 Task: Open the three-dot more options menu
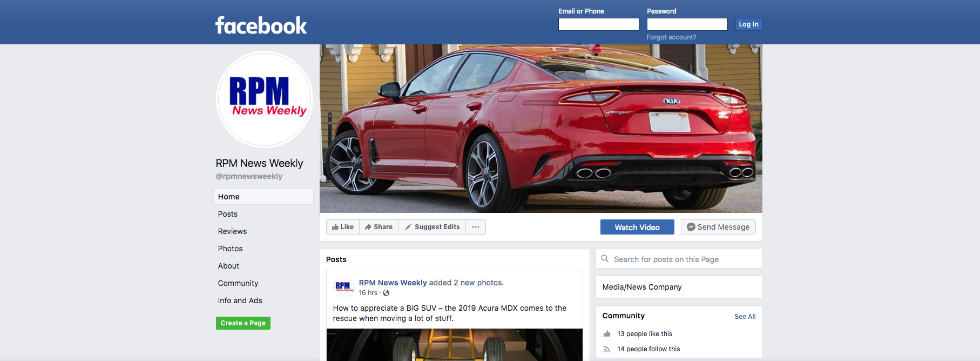[476, 227]
